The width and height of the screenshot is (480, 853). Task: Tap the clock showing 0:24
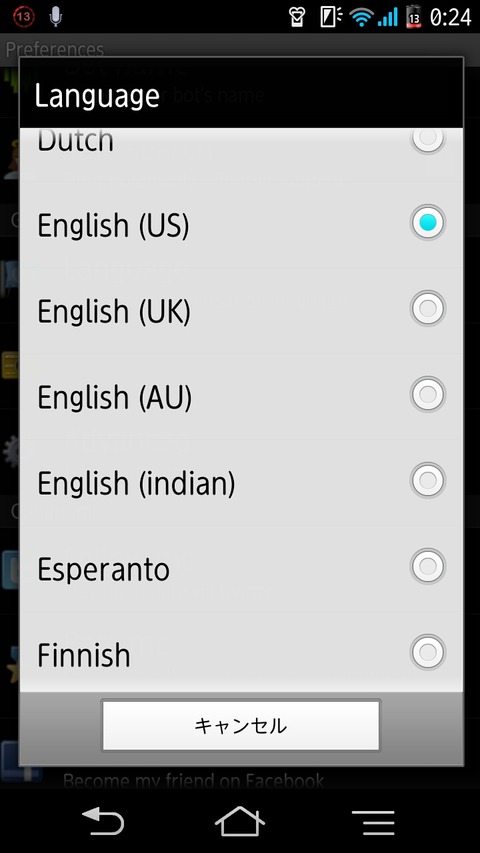click(450, 17)
